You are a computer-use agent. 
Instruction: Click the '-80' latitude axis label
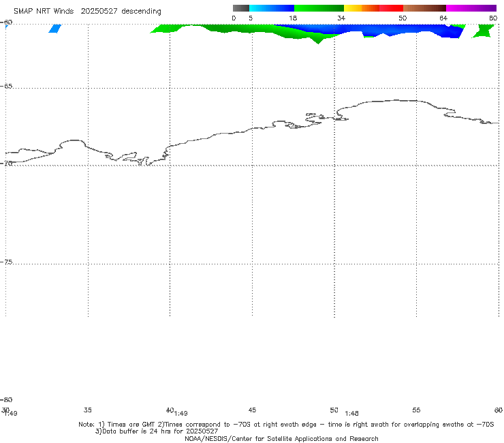(6, 399)
